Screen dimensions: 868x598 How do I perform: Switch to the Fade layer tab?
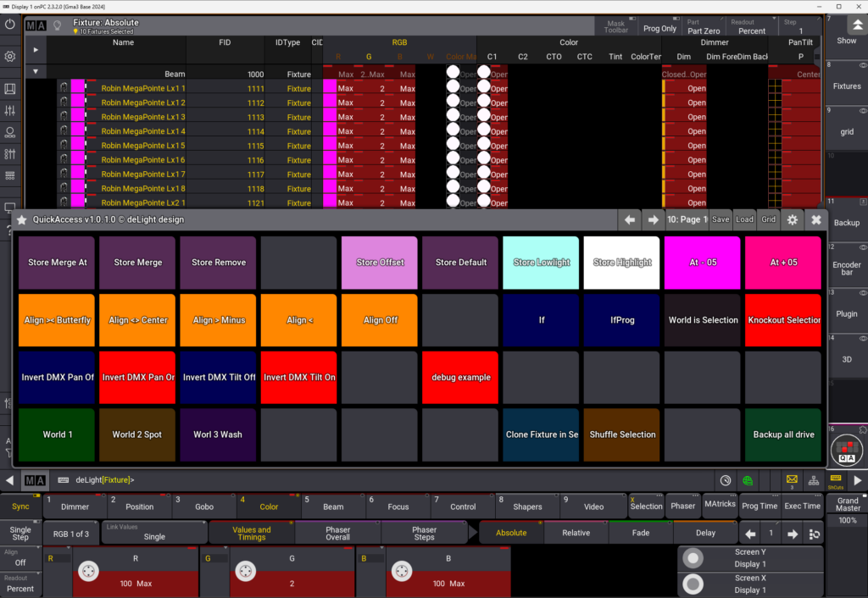click(640, 533)
